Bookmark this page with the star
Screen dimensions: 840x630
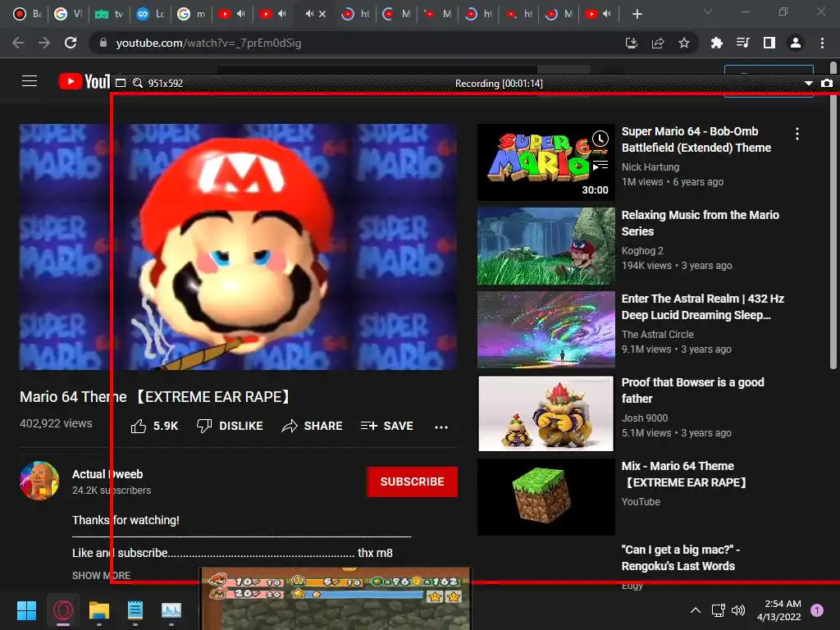(684, 43)
